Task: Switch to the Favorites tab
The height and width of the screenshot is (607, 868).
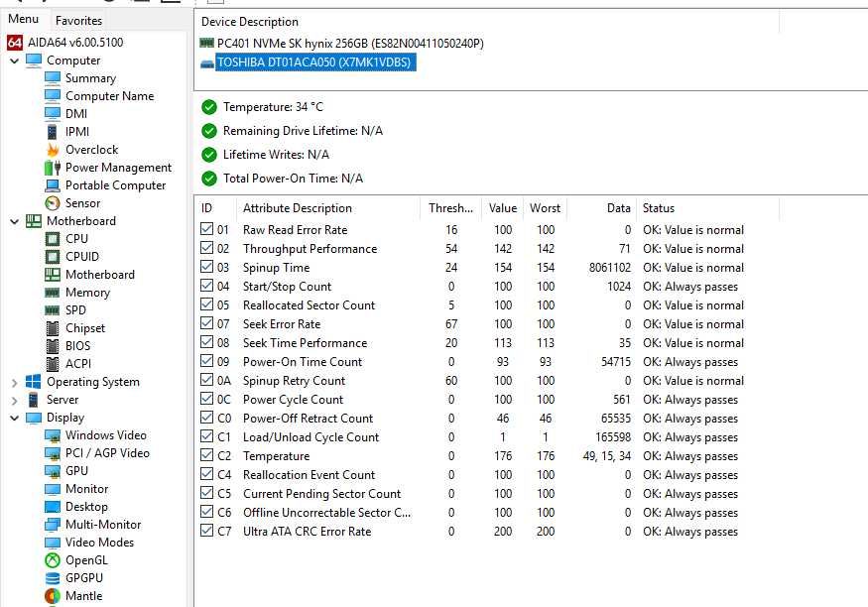Action: point(78,21)
